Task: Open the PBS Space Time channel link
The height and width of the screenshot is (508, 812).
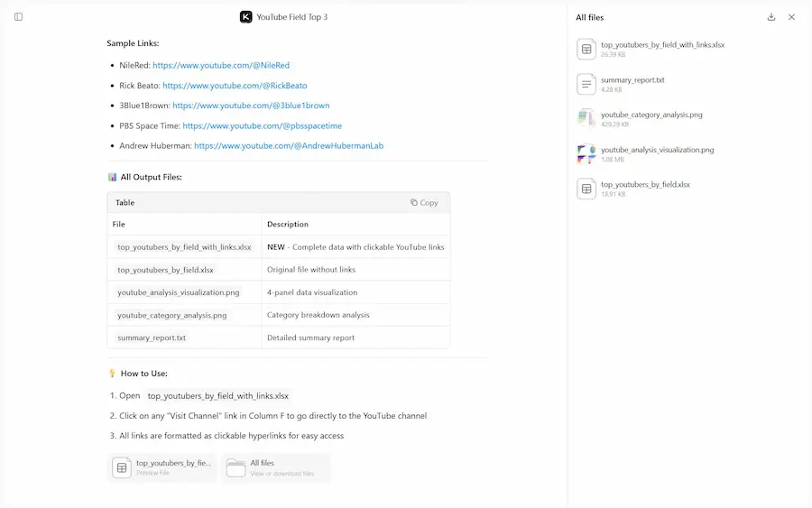Action: 262,125
